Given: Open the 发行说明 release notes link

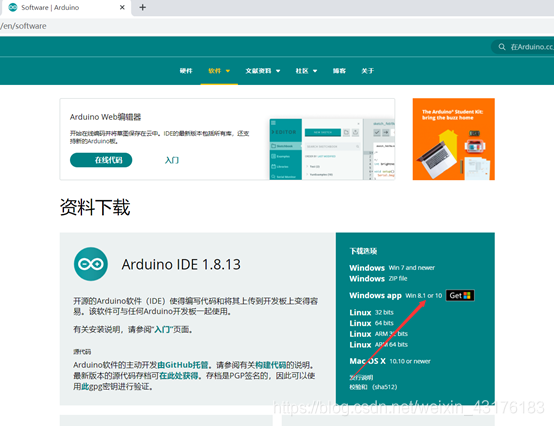Looking at the screenshot, I should point(361,377).
